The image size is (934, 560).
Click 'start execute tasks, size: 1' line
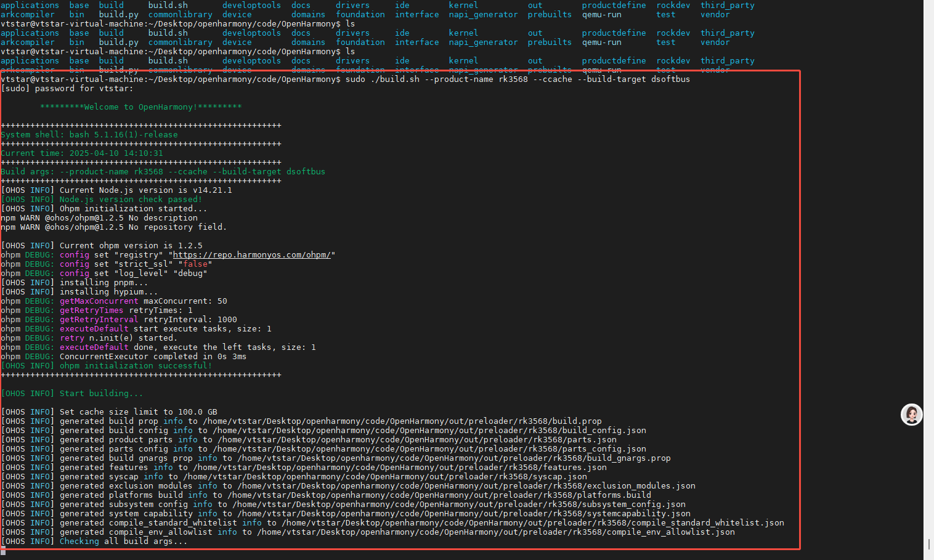pos(136,328)
